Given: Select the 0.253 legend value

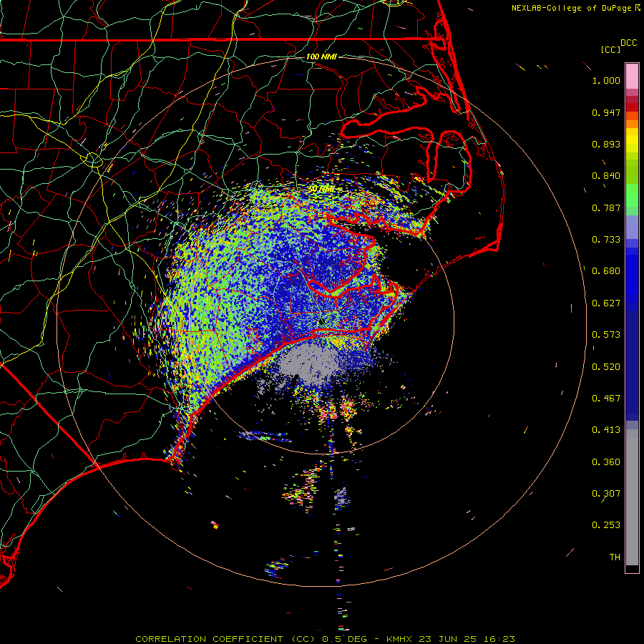Looking at the screenshot, I should click(x=606, y=525).
